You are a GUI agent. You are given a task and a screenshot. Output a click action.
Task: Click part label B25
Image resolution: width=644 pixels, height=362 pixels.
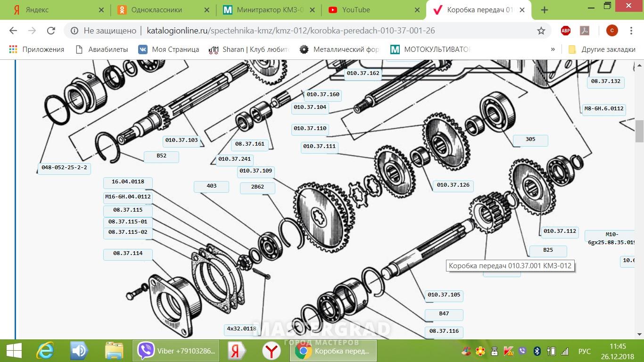point(548,250)
